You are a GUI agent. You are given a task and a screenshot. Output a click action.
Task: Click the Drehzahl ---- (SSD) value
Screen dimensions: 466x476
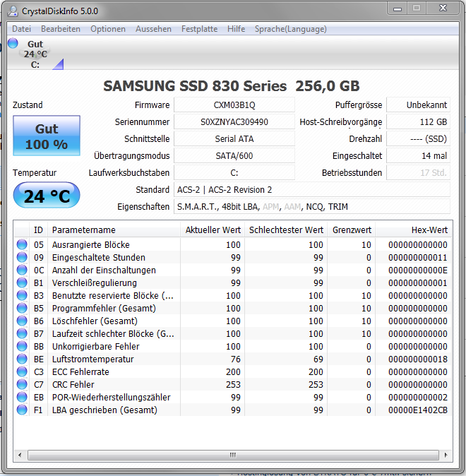point(418,139)
